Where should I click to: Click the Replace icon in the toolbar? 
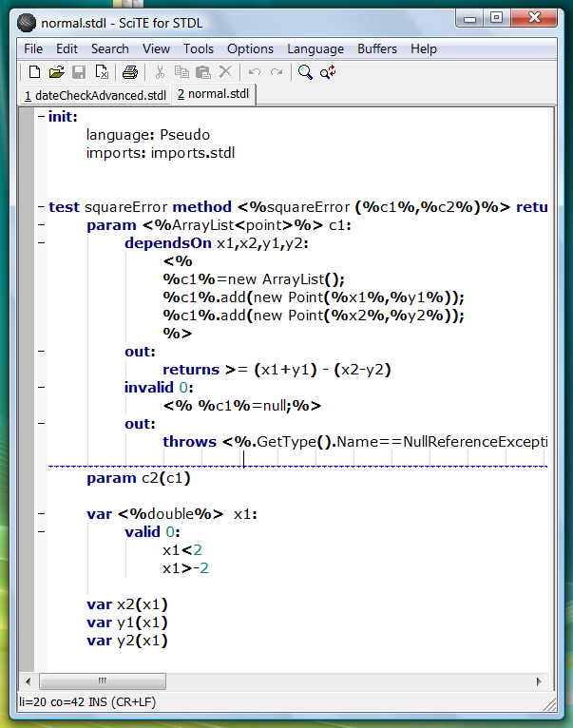328,72
